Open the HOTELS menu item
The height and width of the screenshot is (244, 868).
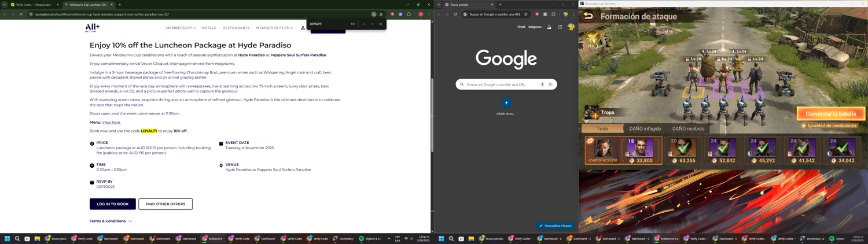[x=209, y=28]
